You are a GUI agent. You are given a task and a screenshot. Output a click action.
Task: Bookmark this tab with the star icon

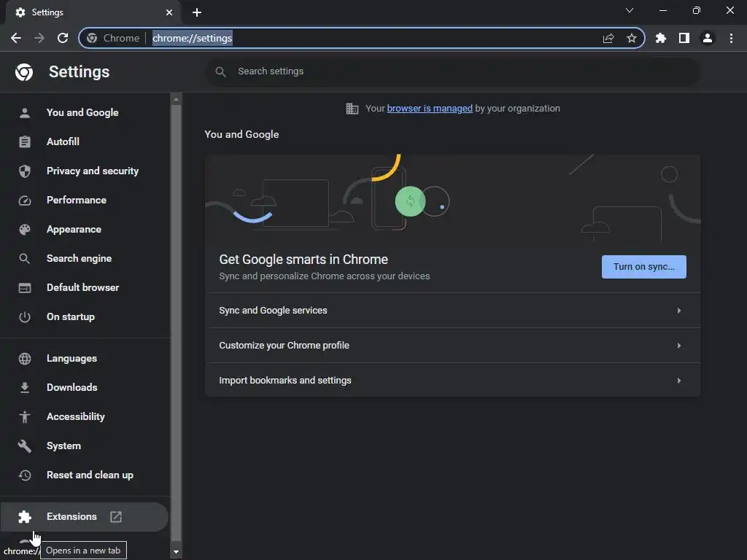coord(632,38)
